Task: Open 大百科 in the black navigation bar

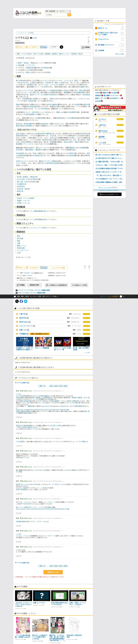Action: [x=39, y=296]
